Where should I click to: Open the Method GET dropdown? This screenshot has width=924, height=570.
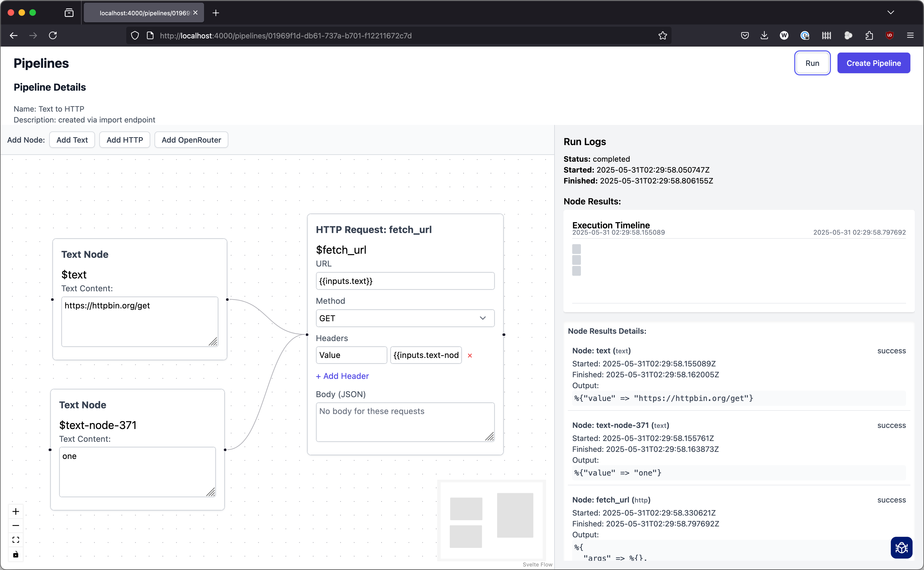405,318
